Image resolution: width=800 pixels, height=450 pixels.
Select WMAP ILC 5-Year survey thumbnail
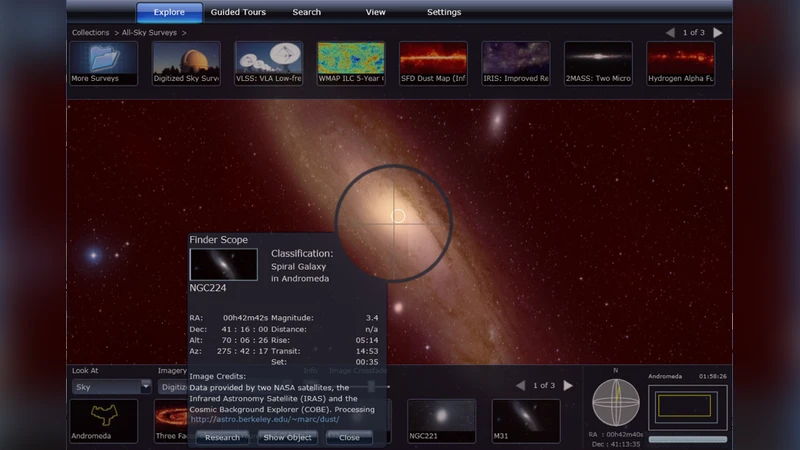coord(351,62)
